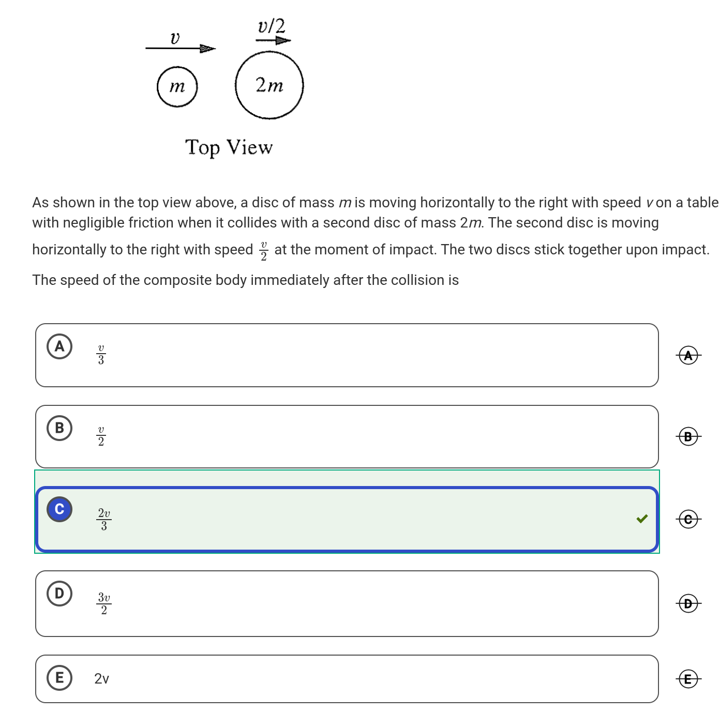Click the 3v/2 answer text
Image resolution: width=719 pixels, height=728 pixels.
pyautogui.click(x=104, y=603)
